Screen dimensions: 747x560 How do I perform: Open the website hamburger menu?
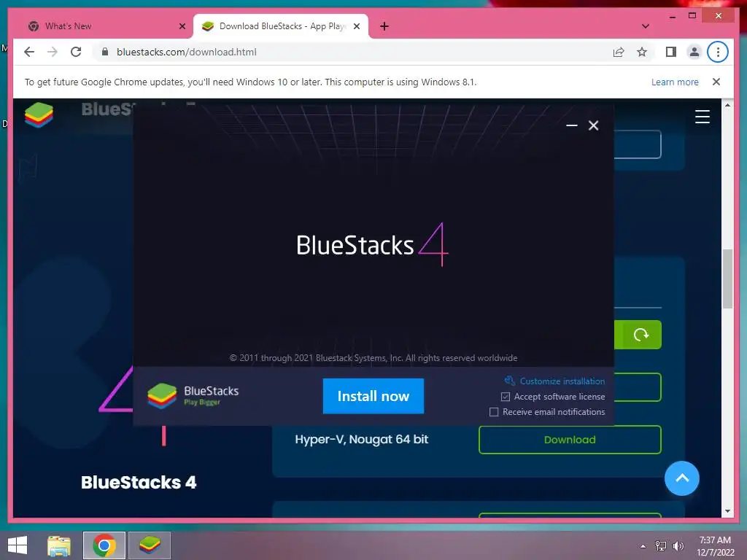point(703,117)
